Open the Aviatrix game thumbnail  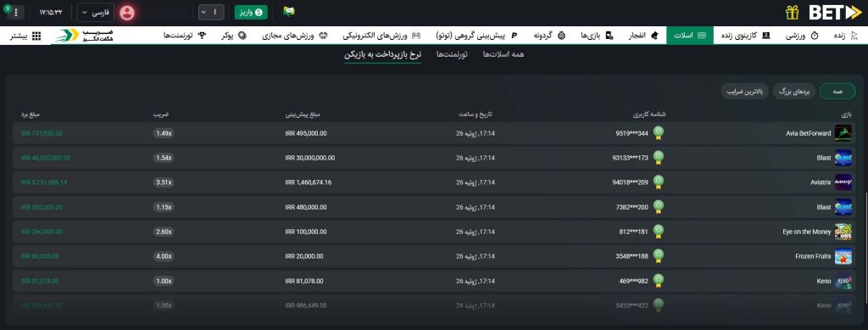(843, 182)
